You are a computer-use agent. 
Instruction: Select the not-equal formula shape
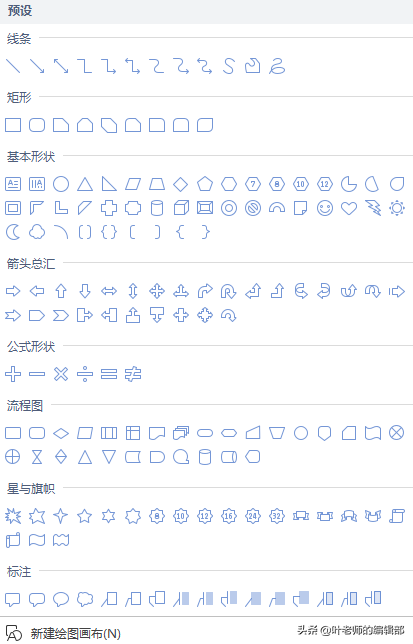133,374
